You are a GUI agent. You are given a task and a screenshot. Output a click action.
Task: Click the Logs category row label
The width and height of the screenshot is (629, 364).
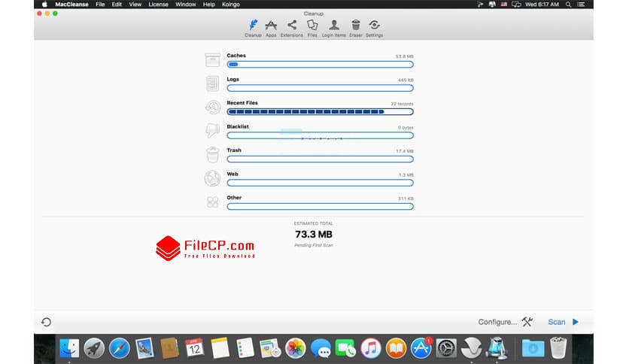click(233, 79)
